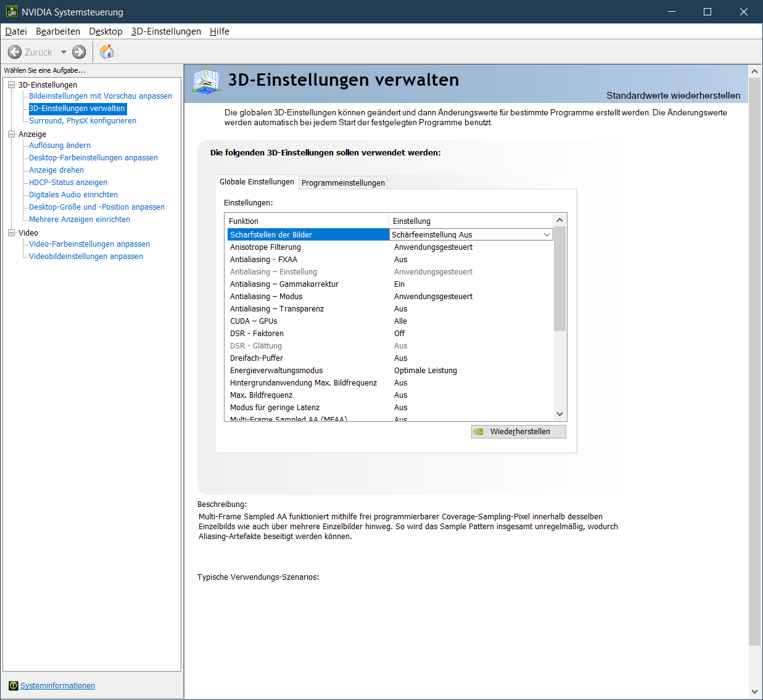Collapse the Anzeige tree node
This screenshot has width=763, height=700.
coord(11,134)
